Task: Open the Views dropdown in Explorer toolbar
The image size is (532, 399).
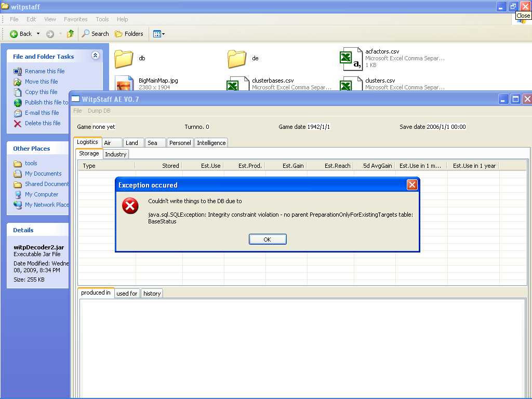Action: tap(159, 34)
